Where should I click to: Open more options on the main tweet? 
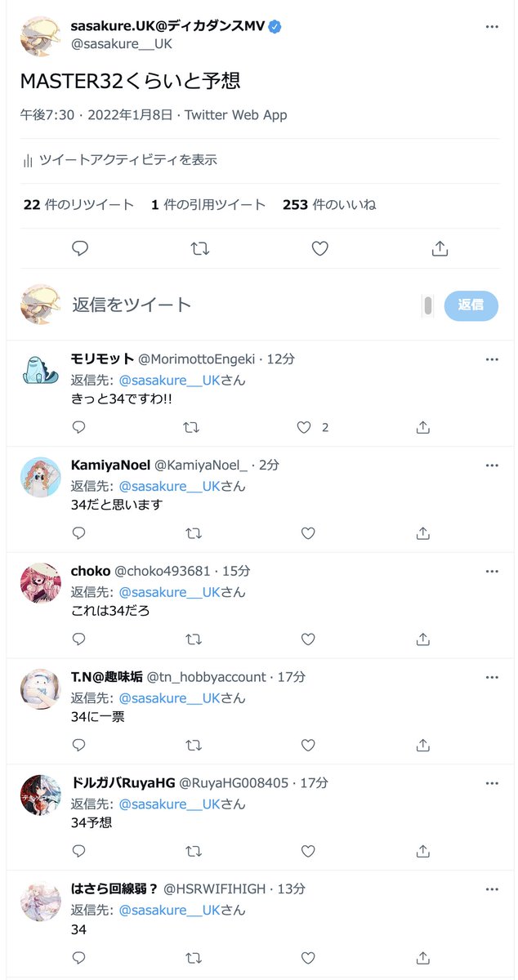point(491,27)
